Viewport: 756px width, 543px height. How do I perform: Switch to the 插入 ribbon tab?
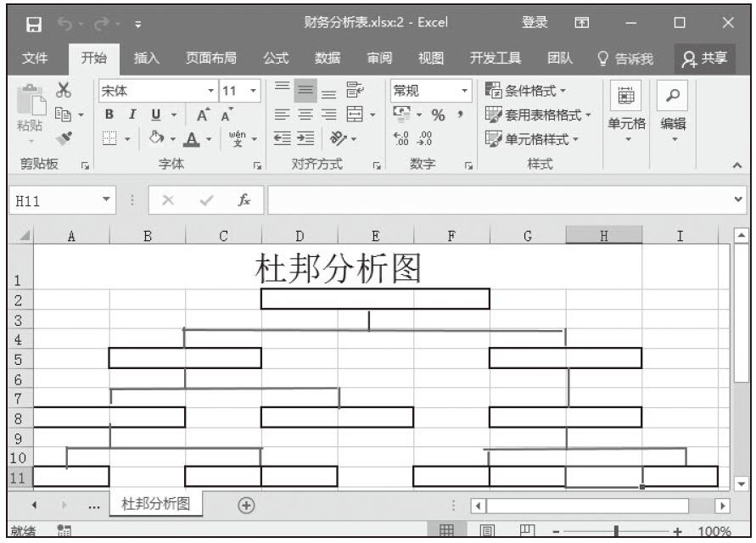(x=147, y=58)
